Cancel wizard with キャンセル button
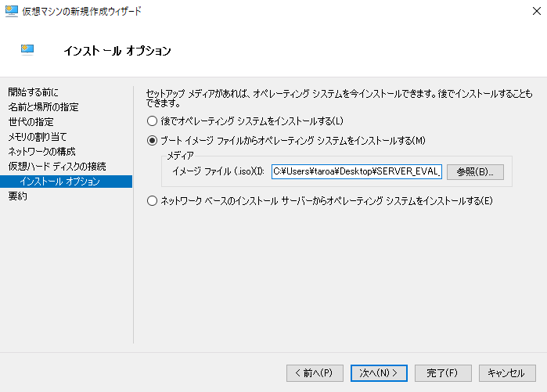This screenshot has width=547, height=392. click(507, 373)
